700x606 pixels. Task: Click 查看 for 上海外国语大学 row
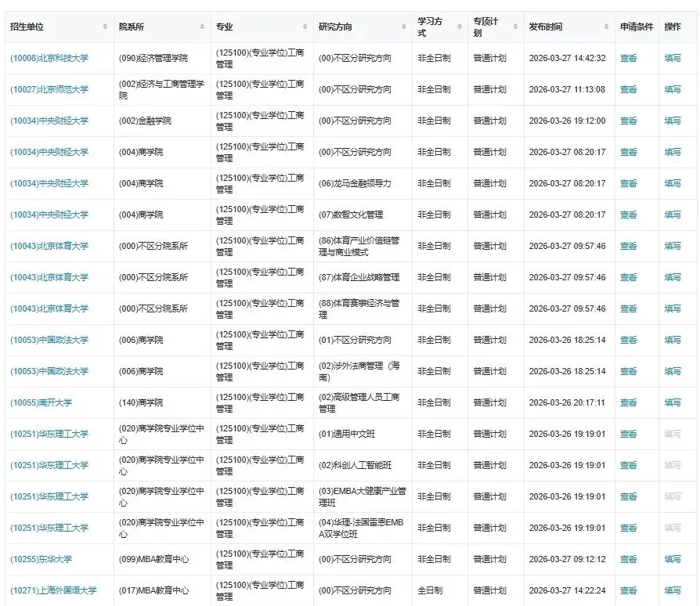[628, 590]
